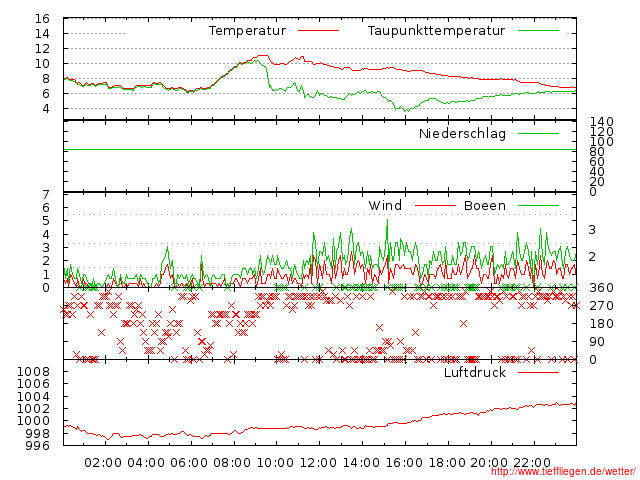Click the 1004 pressure axis label
The width and height of the screenshot is (640, 480).
pyautogui.click(x=33, y=396)
